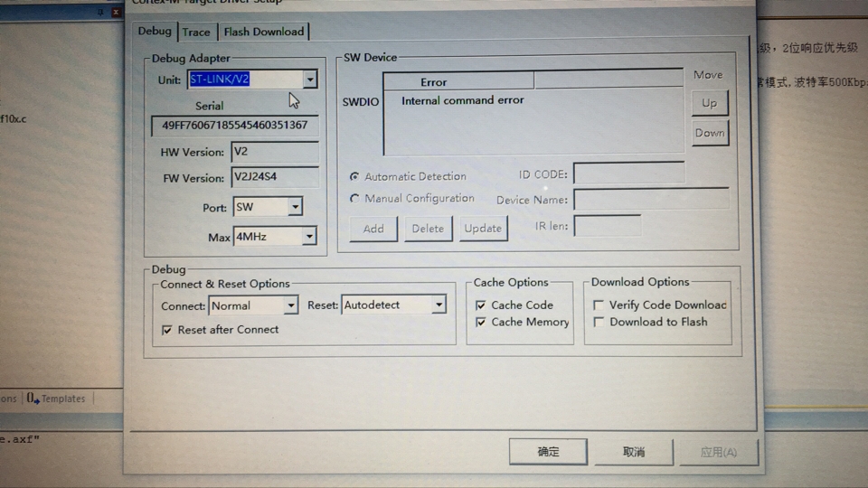The image size is (868, 488).
Task: Click the Move Up button
Action: point(710,103)
